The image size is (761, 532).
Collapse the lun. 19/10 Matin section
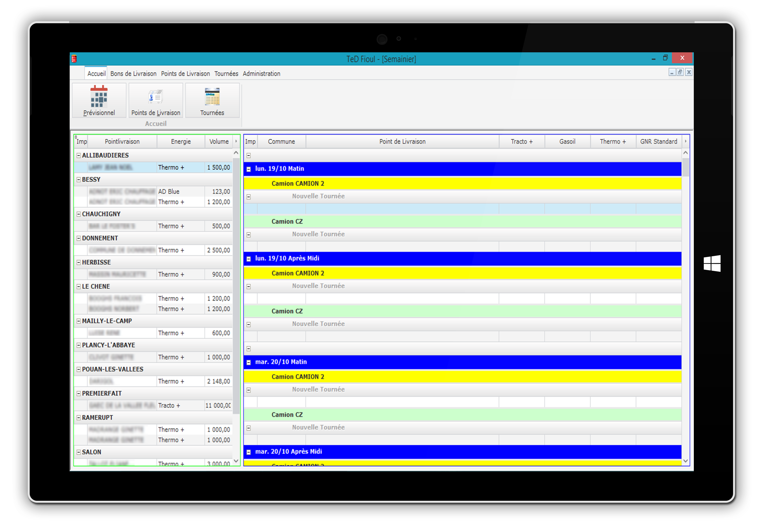click(249, 169)
